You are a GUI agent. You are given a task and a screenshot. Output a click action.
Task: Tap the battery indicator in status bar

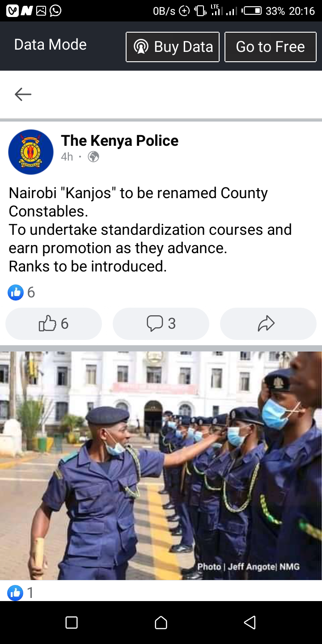pyautogui.click(x=252, y=11)
